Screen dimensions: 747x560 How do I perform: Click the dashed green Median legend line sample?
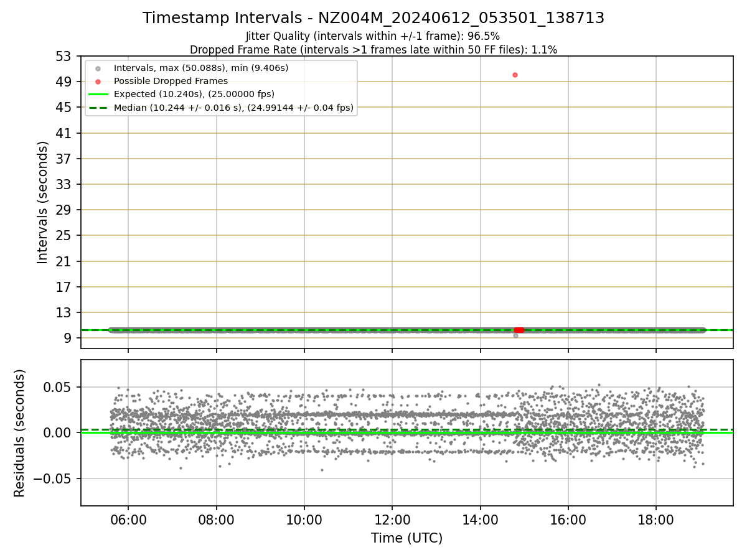pyautogui.click(x=98, y=108)
